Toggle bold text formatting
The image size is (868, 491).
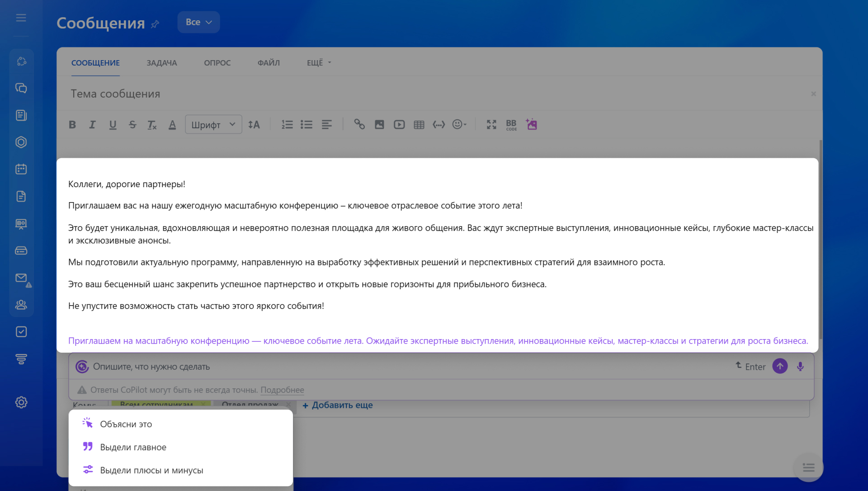72,125
